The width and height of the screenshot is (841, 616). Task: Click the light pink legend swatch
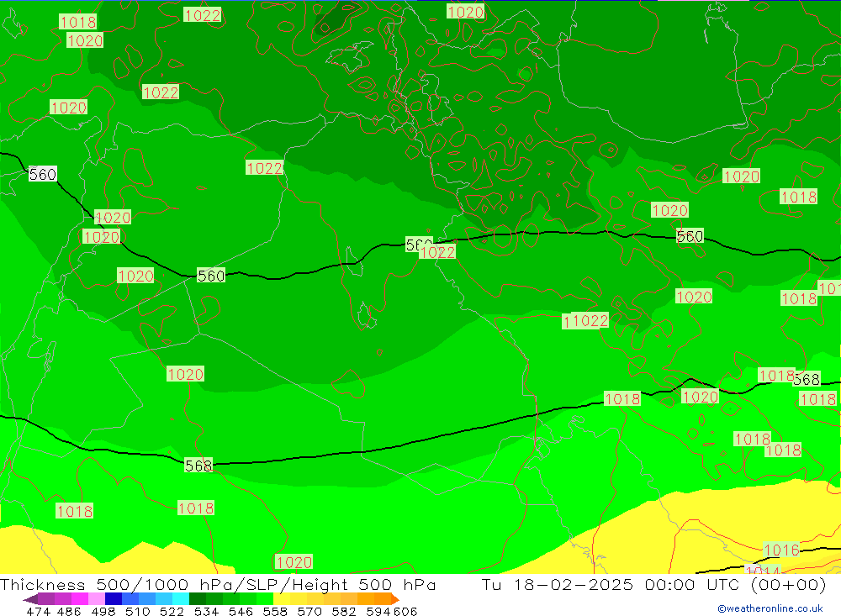tap(97, 599)
